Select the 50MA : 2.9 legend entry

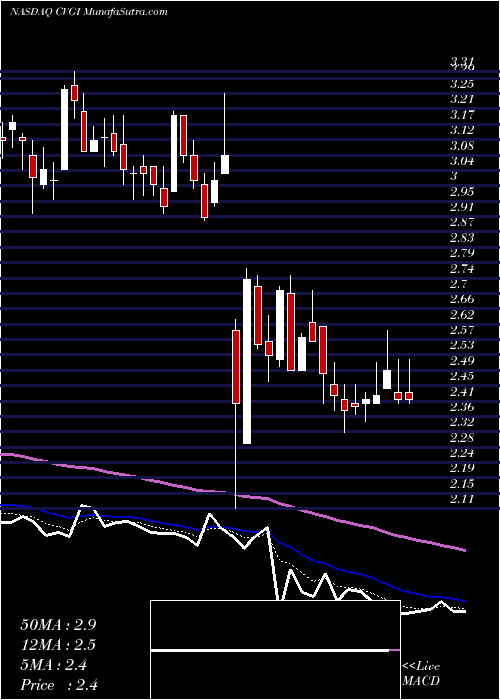58,625
